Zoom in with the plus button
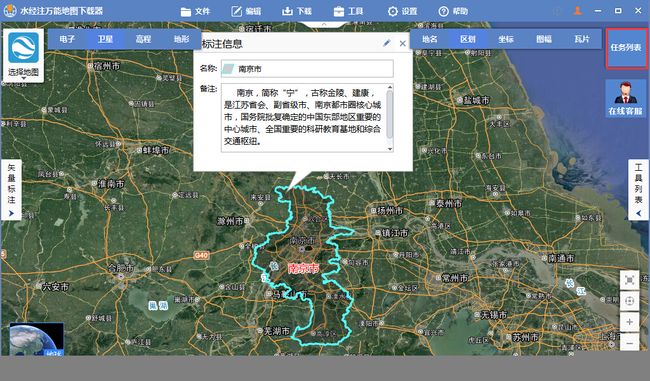Image resolution: width=650 pixels, height=381 pixels. [629, 322]
